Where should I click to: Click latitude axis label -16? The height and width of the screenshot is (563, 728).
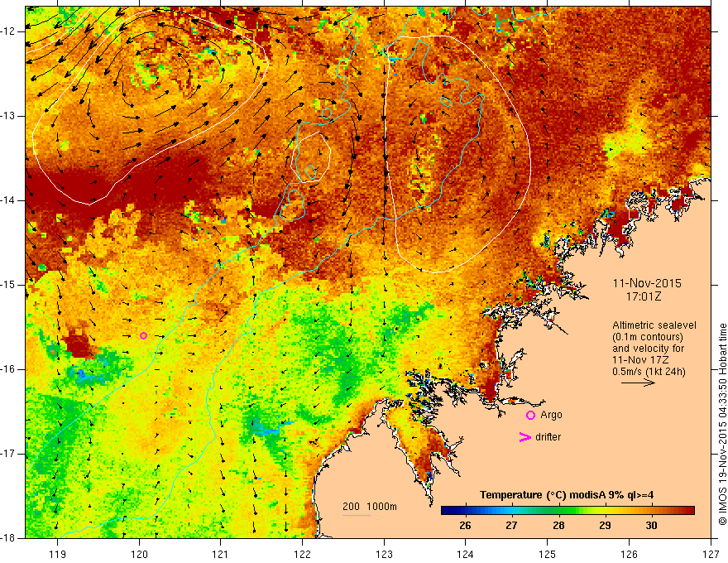[x=8, y=369]
